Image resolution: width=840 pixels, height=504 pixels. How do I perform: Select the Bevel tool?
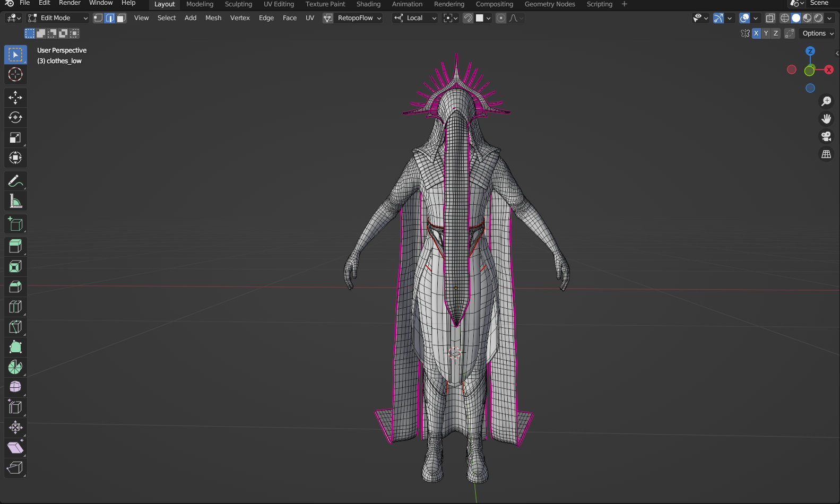(x=15, y=286)
